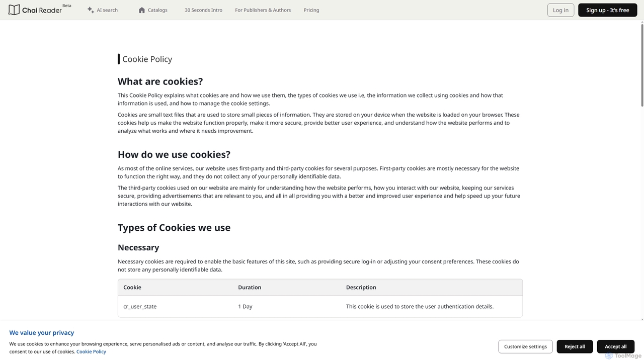This screenshot has height=362, width=644.
Task: Click the 'Types of Cookies we use' heading
Action: click(174, 227)
